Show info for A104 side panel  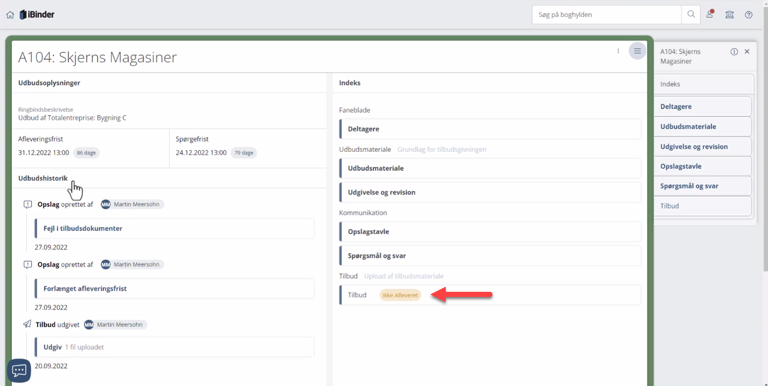pyautogui.click(x=734, y=51)
